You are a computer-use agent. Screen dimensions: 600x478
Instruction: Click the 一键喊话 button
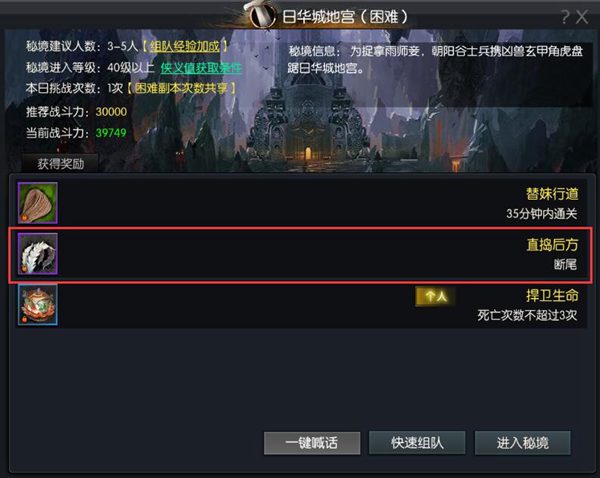tap(312, 443)
